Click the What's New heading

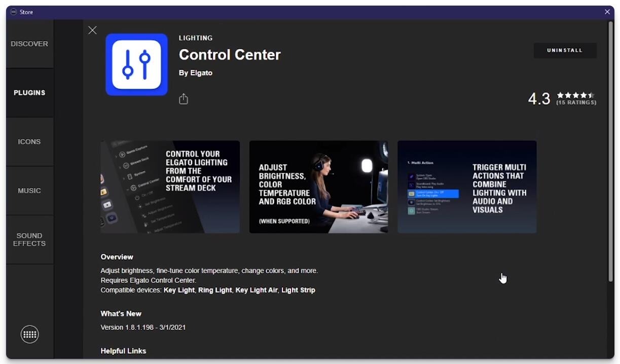pyautogui.click(x=121, y=314)
